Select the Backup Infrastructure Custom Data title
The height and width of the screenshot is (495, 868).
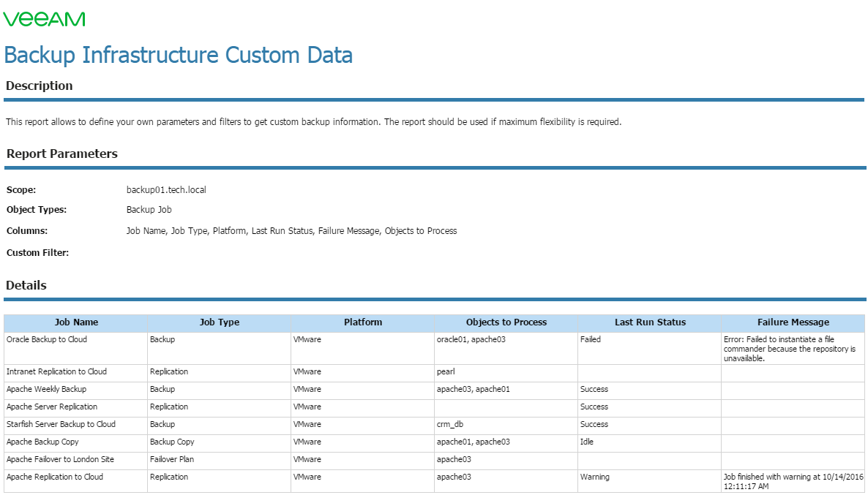click(x=179, y=56)
